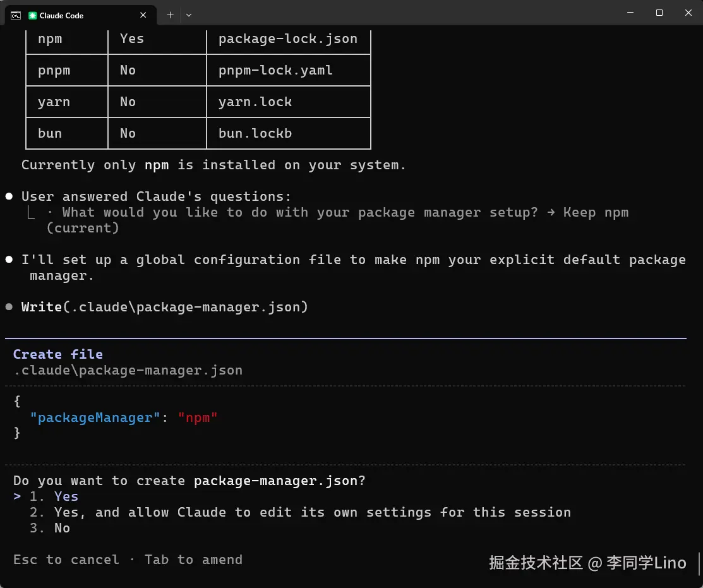Viewport: 703px width, 588px height.
Task: Minimize the terminal window
Action: (630, 13)
